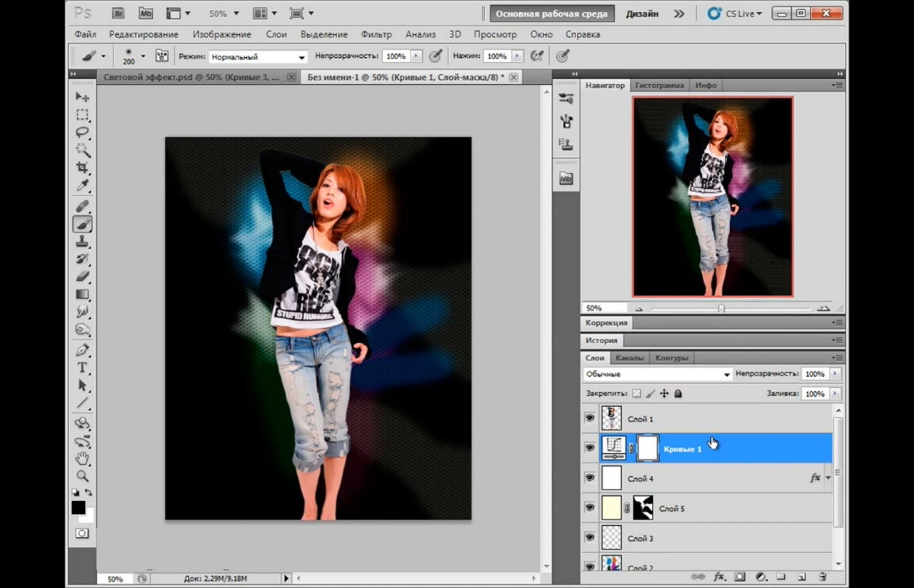914x588 pixels.
Task: Hide the Слой 5 layer
Action: point(590,508)
